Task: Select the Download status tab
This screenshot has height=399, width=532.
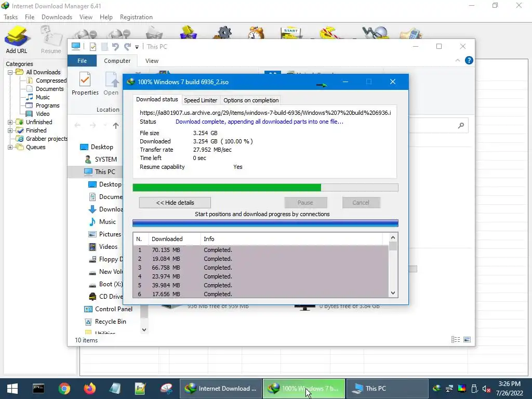Action: [157, 99]
